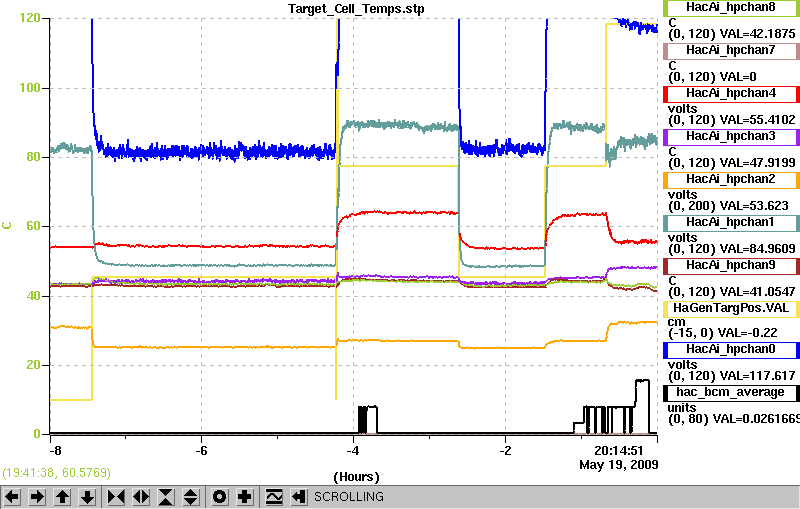Click the (-15, 0) VAL=-0.22 reading
The image size is (800, 509).
tap(722, 333)
